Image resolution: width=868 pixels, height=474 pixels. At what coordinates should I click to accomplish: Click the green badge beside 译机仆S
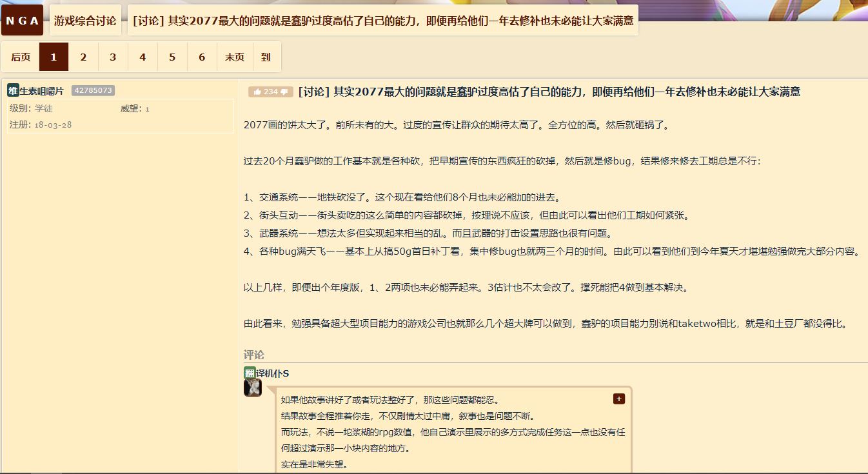pos(250,373)
